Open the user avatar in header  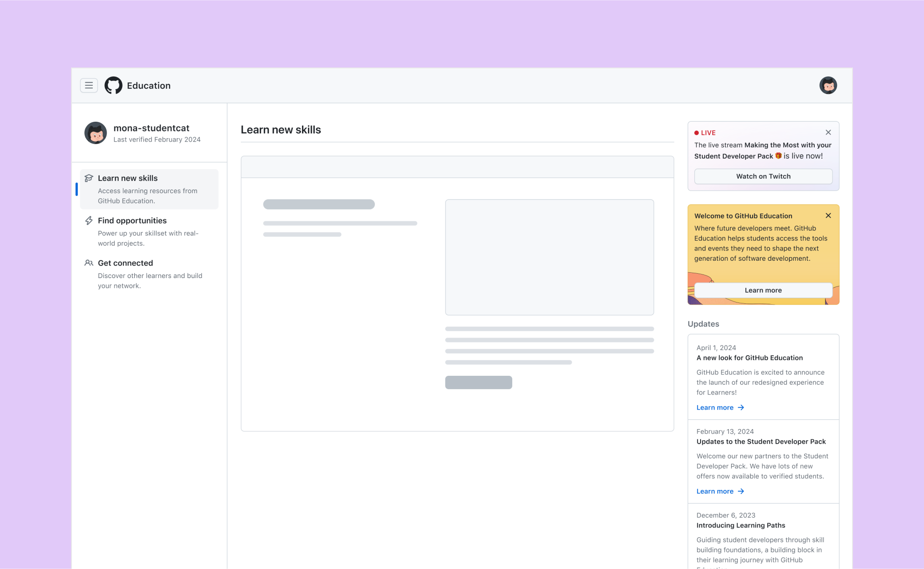click(x=828, y=85)
